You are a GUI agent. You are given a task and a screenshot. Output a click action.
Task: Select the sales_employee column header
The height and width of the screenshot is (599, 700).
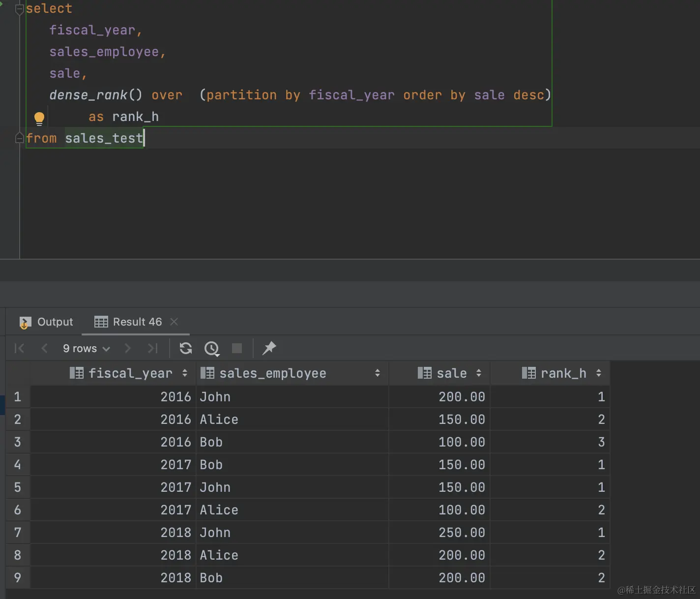pyautogui.click(x=292, y=373)
